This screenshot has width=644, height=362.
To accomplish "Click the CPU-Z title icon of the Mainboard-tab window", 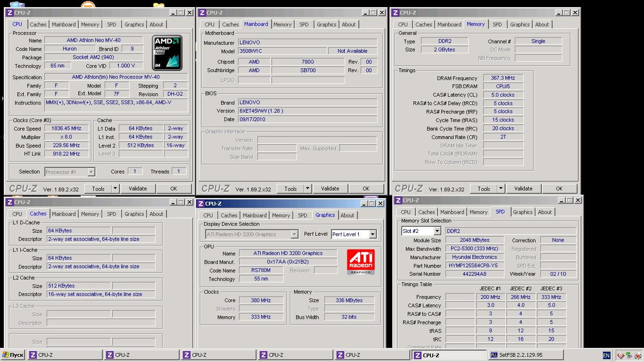I will tap(202, 13).
